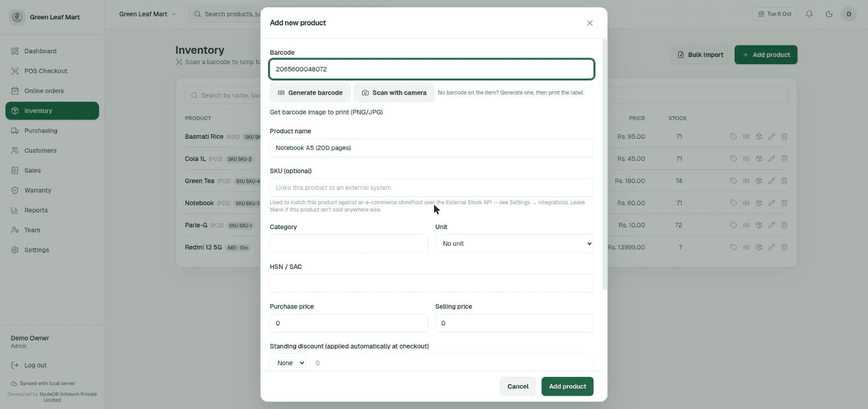Cancel the new product dialog

(x=518, y=386)
